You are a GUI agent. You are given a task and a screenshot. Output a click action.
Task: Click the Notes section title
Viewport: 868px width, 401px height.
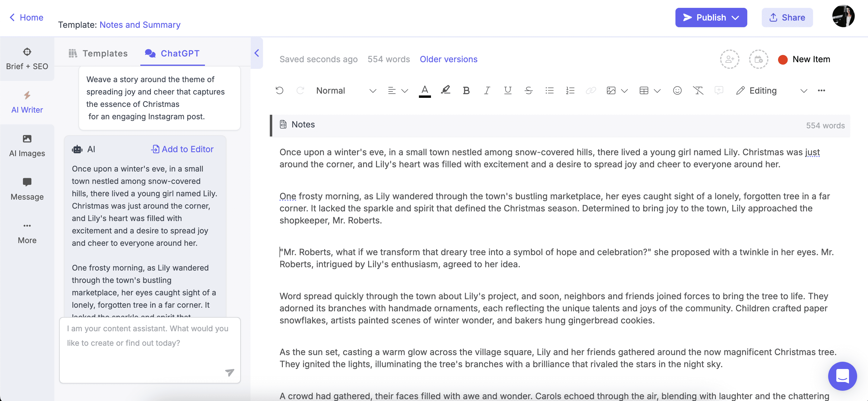pyautogui.click(x=303, y=124)
